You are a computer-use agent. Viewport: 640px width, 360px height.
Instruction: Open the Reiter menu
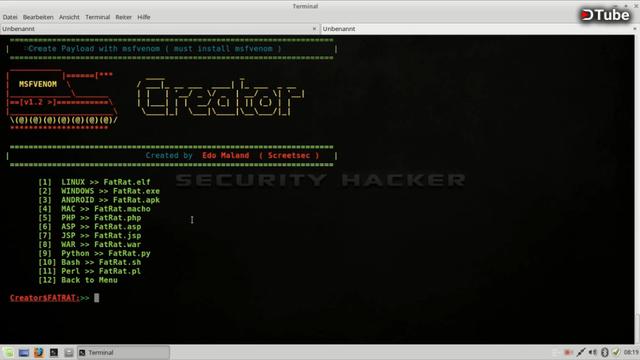tap(123, 17)
